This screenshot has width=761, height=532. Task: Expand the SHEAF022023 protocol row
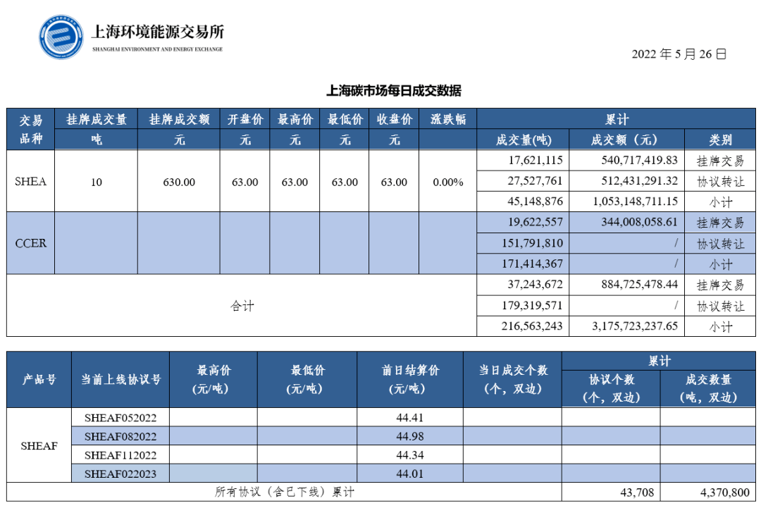tap(120, 474)
